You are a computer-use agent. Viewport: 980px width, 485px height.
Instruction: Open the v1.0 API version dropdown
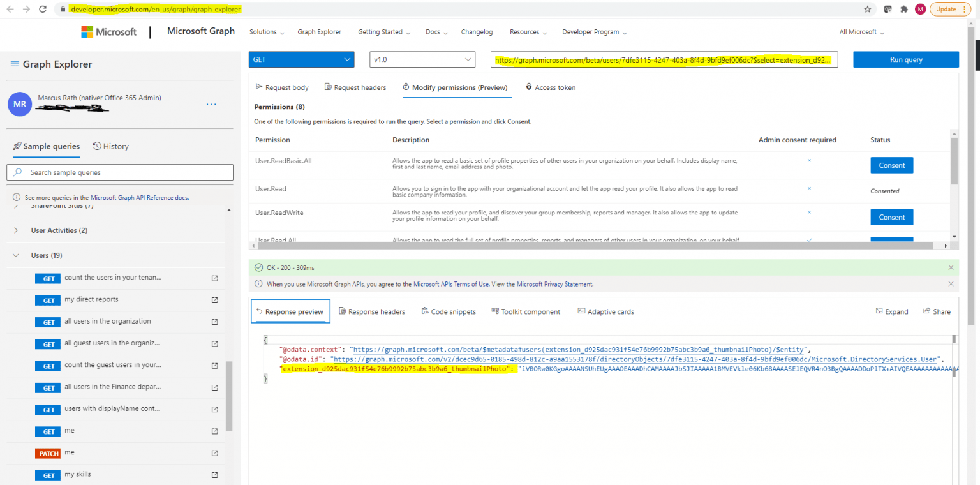(422, 59)
